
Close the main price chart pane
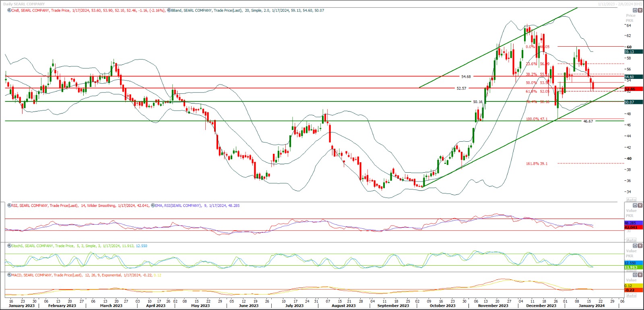pyautogui.click(x=640, y=10)
